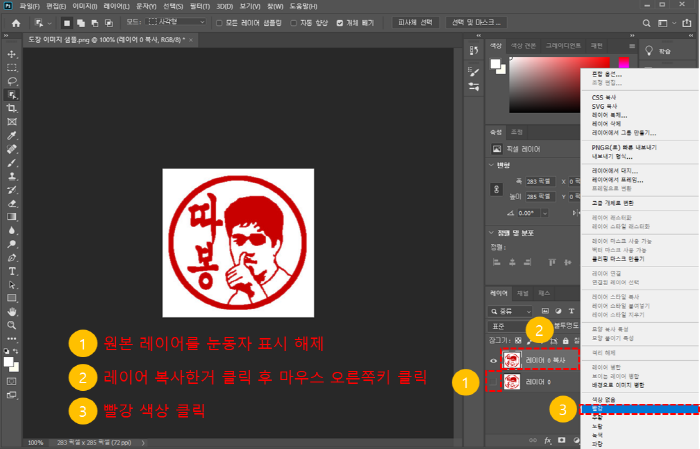Open the 종류 layer filter dropdown
700x449 pixels.
(511, 311)
